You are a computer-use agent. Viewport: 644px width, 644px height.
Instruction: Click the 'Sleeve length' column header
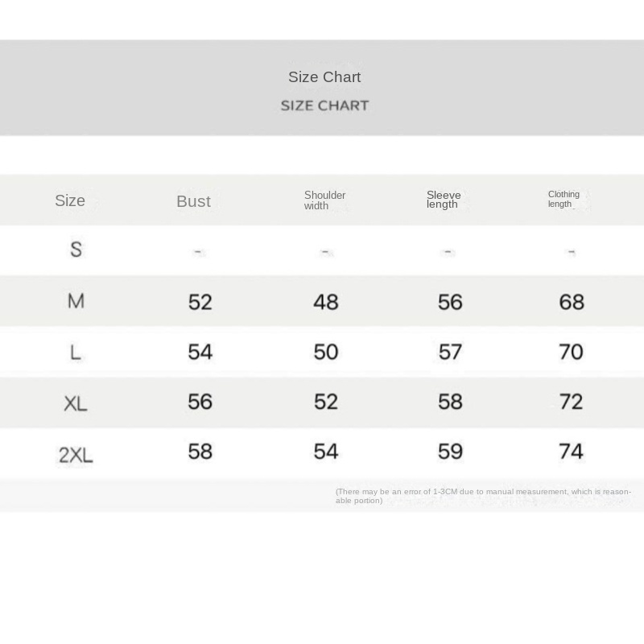point(444,200)
